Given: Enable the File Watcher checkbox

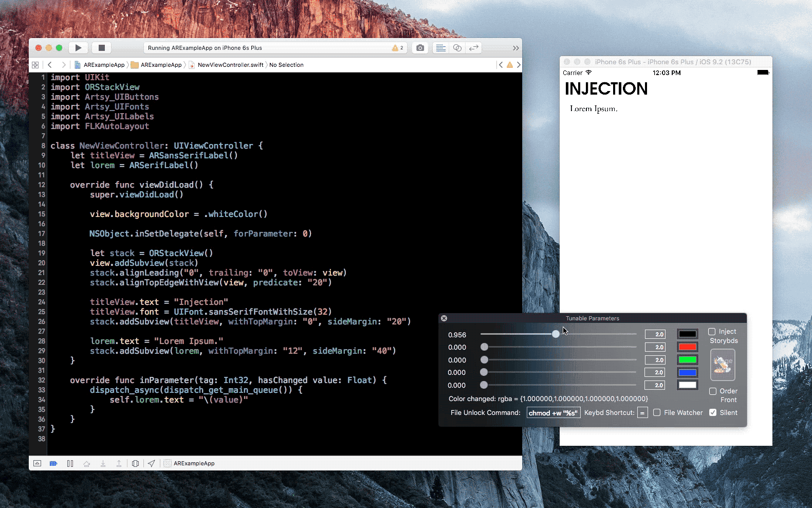Looking at the screenshot, I should 657,412.
